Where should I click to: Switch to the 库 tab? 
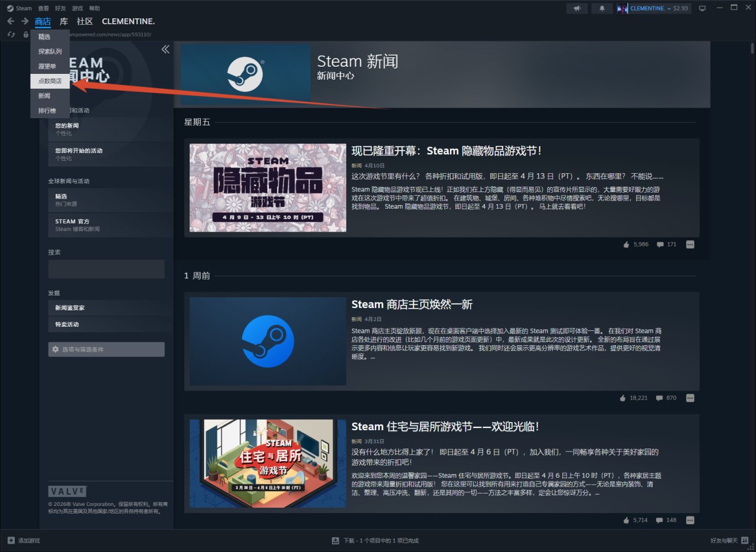(64, 21)
